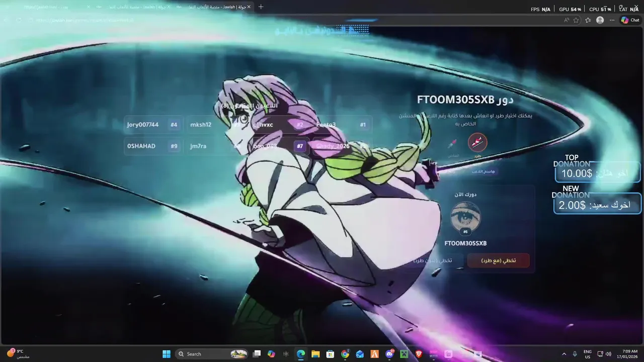Open the Mail app on taskbar

point(360,354)
